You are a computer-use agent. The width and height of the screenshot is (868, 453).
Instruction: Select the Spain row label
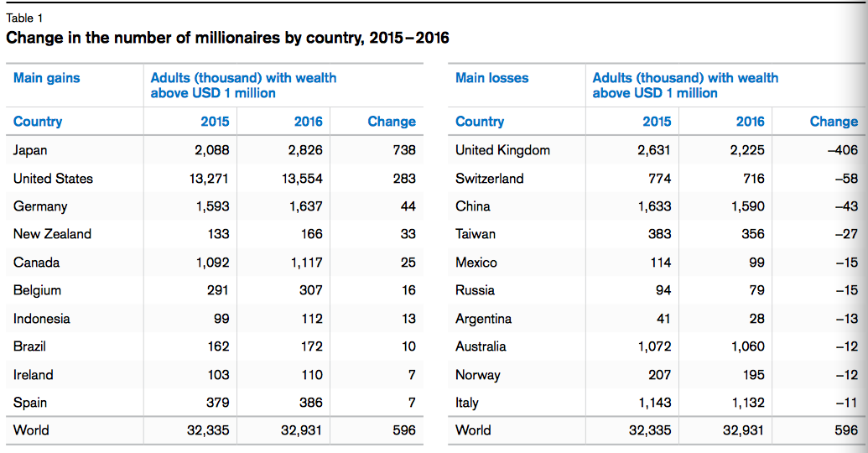pos(30,403)
